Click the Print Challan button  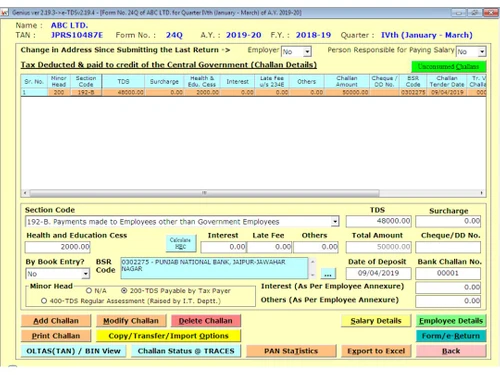[56, 336]
